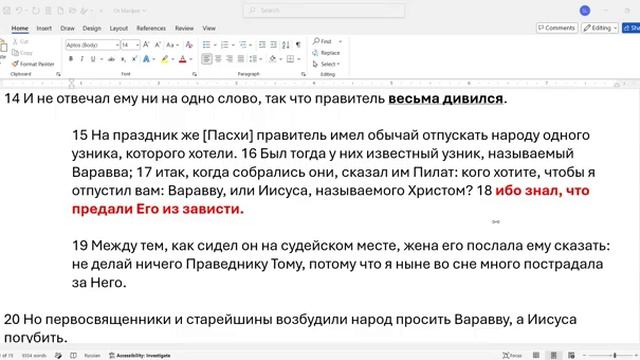Click the line spacing icon
Viewport: 640px width, 360px height.
[253, 59]
